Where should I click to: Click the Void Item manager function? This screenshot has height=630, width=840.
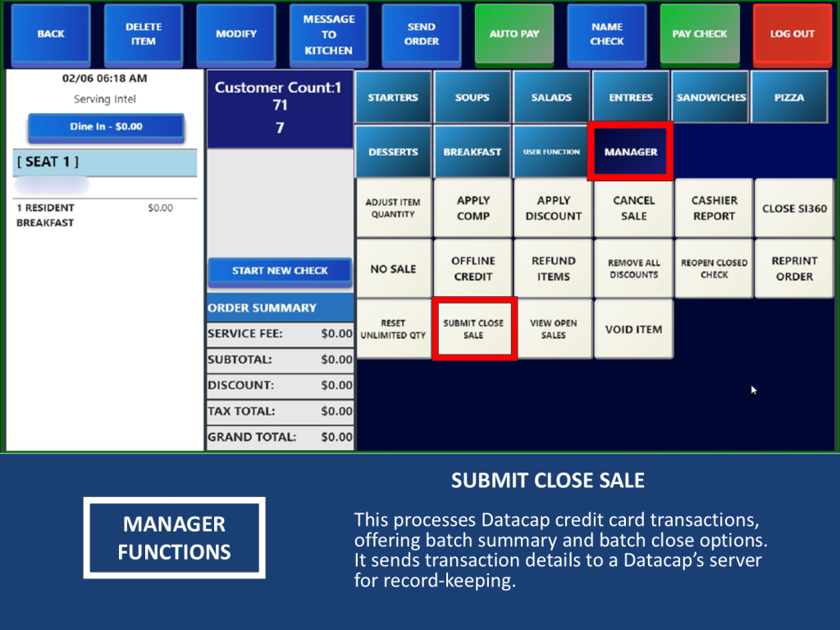click(x=633, y=330)
